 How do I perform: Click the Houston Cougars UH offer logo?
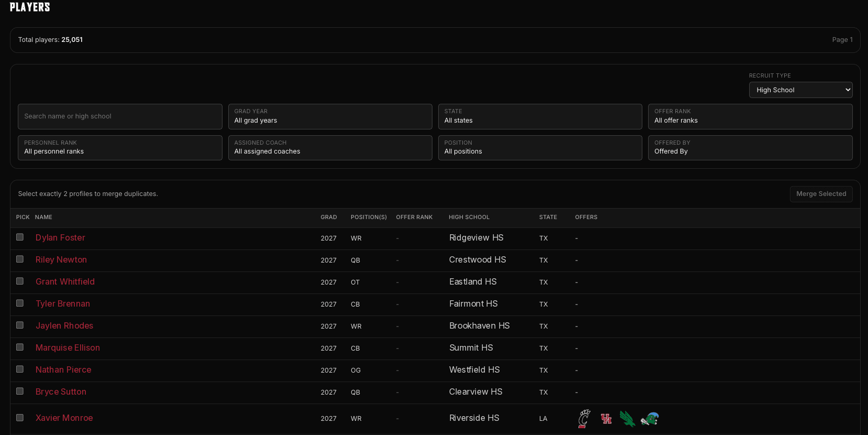[x=606, y=419]
